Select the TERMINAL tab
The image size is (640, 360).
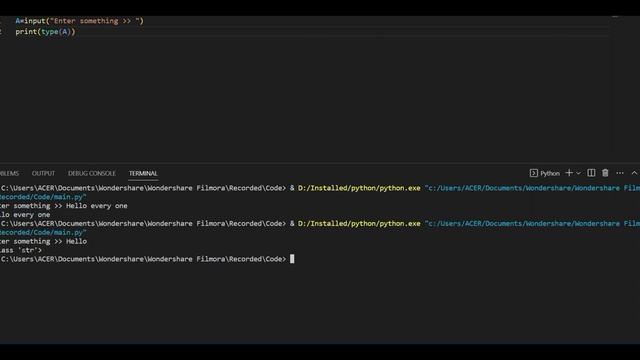tap(143, 173)
